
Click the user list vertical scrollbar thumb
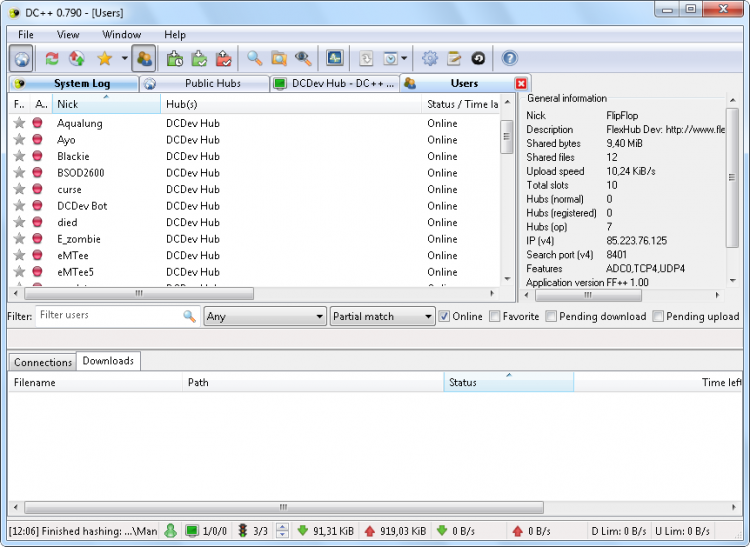pyautogui.click(x=507, y=137)
